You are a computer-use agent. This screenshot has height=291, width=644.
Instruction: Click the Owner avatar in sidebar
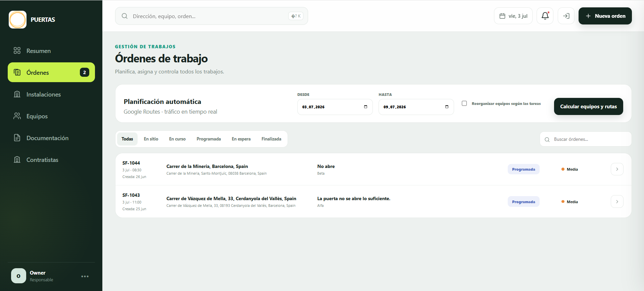pyautogui.click(x=18, y=276)
